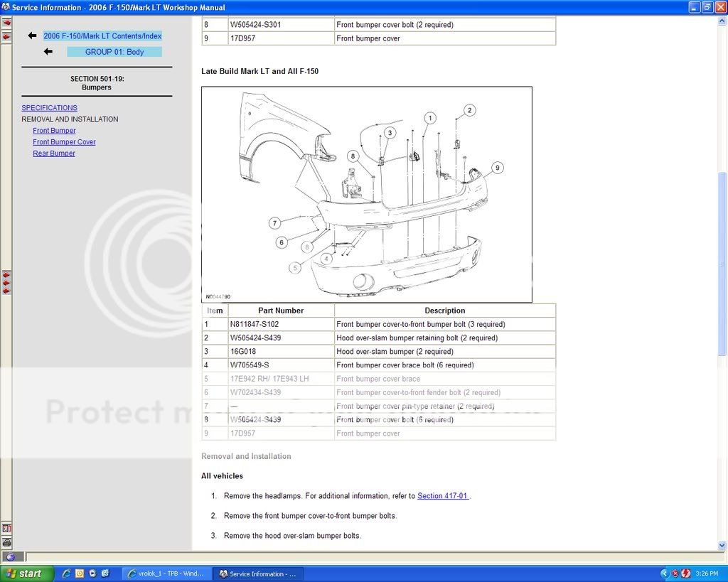The width and height of the screenshot is (728, 582).
Task: Open the Front Bumper removal link
Action: [54, 130]
